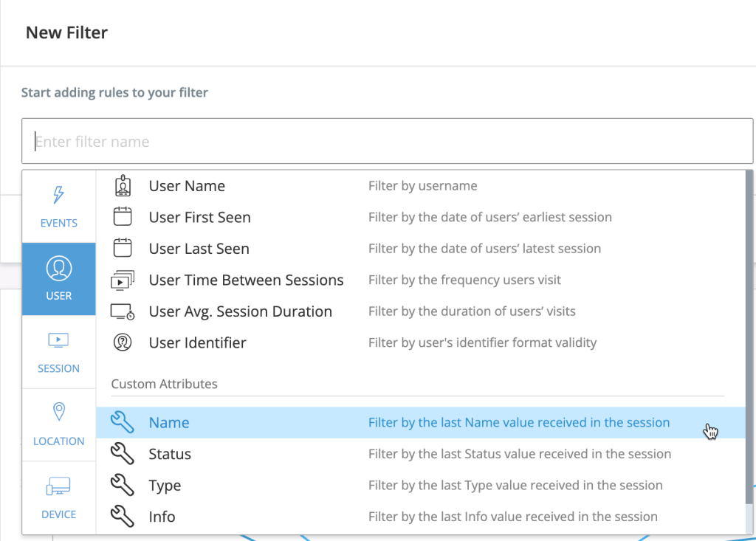Switch to the Device category tab
The height and width of the screenshot is (541, 756).
[x=59, y=497]
